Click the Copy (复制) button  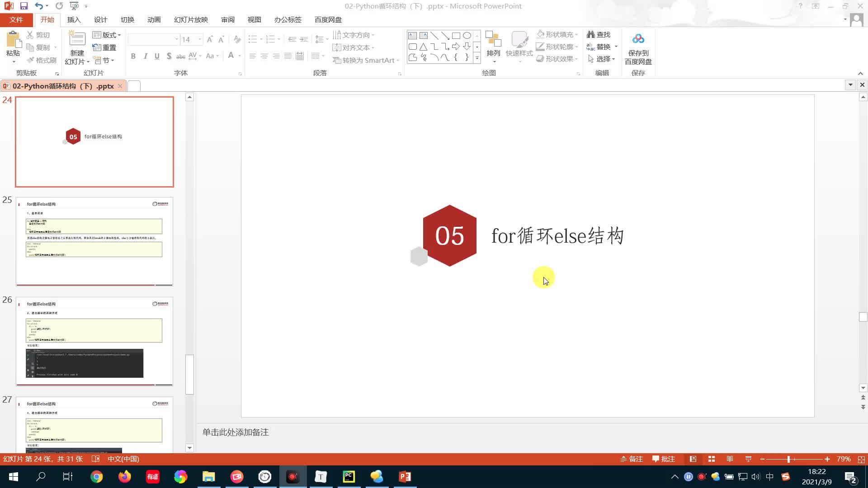click(x=38, y=47)
